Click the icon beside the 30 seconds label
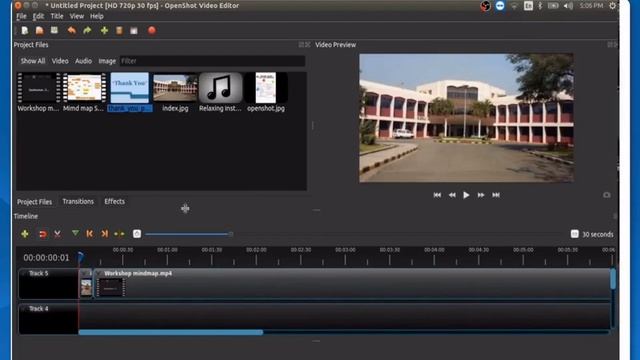Viewport: 640px width, 360px height. coord(574,234)
